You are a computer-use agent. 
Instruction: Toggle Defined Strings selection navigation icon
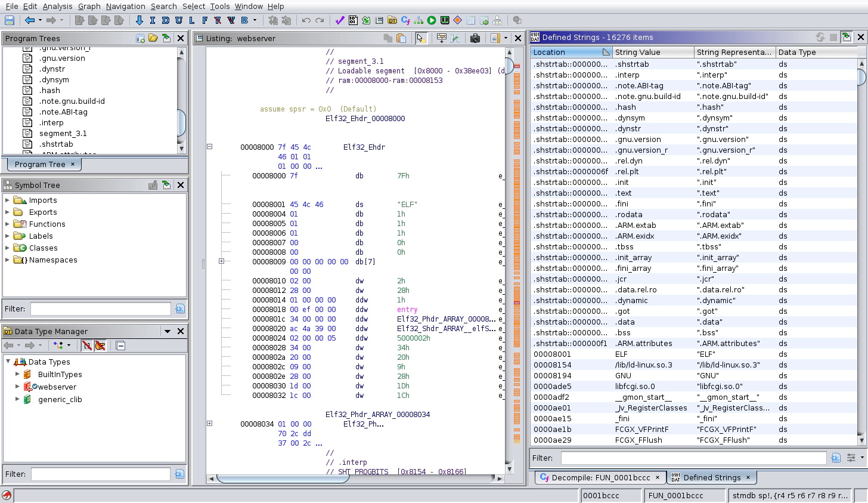(847, 37)
